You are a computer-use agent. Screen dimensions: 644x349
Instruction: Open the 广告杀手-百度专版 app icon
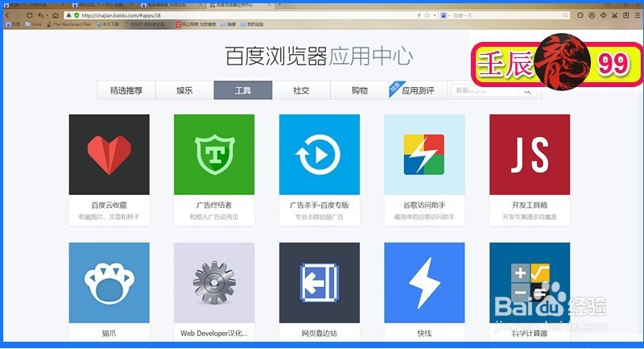[319, 154]
